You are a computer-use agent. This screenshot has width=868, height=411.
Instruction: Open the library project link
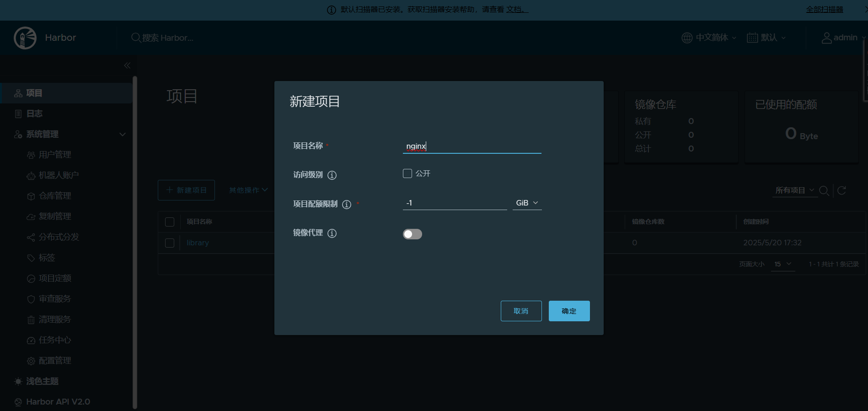pos(198,243)
